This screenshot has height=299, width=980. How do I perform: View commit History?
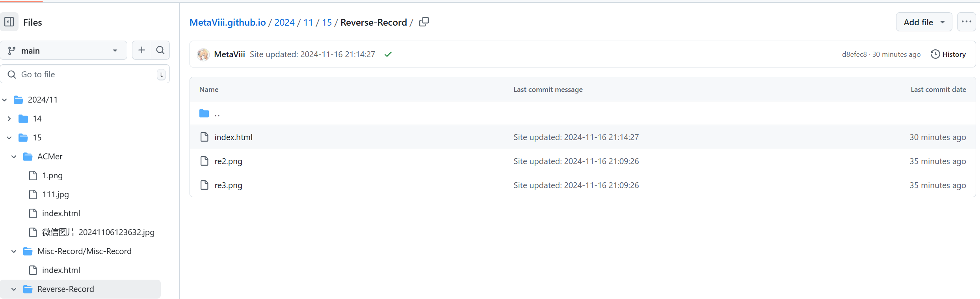[948, 54]
